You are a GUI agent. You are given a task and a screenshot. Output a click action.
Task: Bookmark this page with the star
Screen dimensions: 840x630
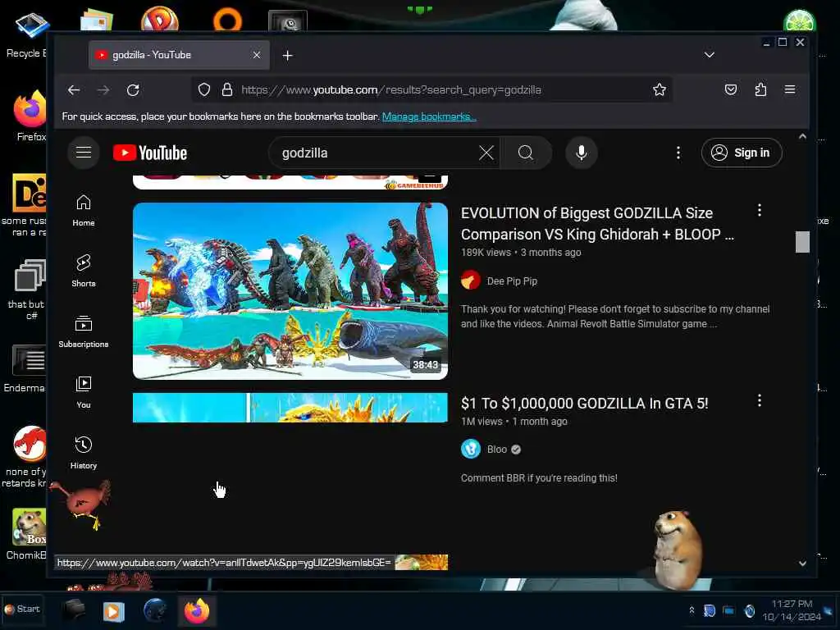point(660,90)
